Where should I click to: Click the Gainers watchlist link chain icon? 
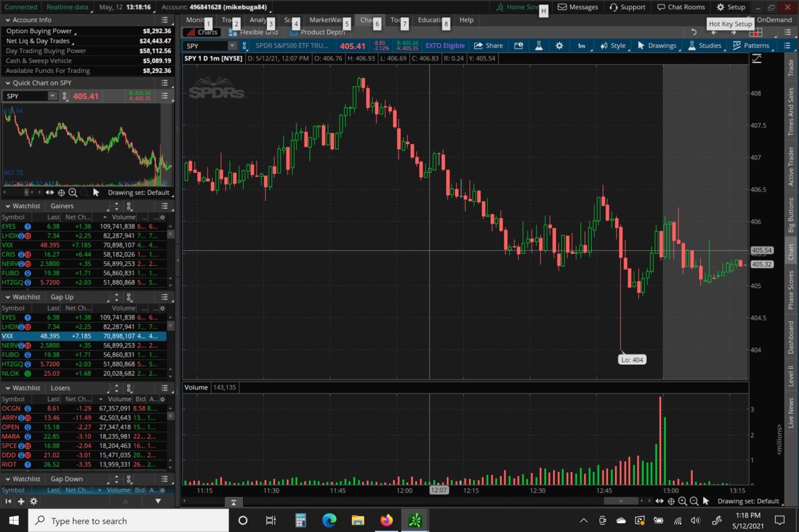[x=129, y=206]
